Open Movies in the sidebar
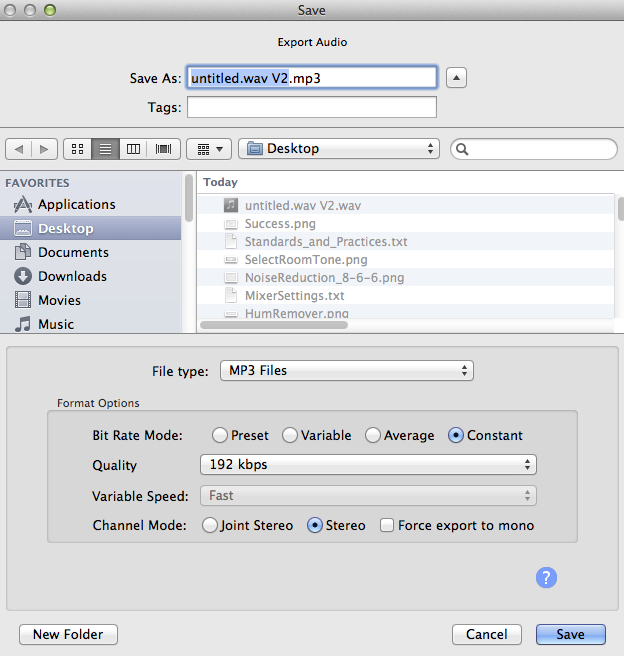 [x=90, y=300]
